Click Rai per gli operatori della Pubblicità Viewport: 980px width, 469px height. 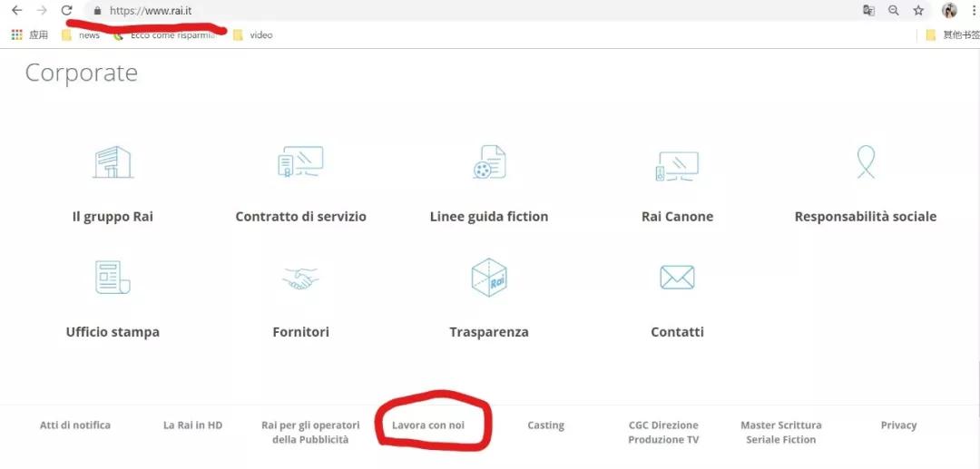pos(310,432)
